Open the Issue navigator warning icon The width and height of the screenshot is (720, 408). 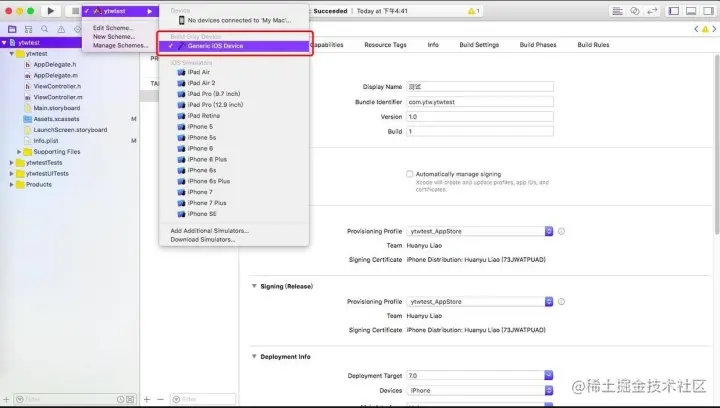coord(61,29)
